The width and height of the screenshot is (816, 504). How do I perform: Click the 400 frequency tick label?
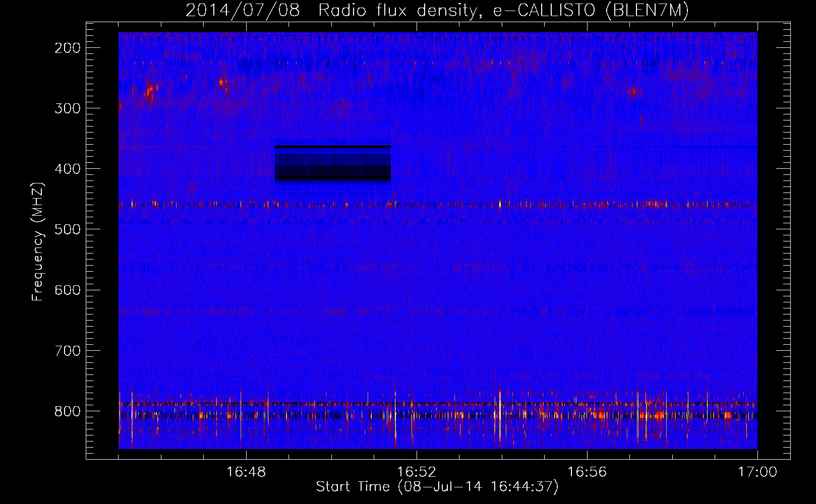coord(67,169)
